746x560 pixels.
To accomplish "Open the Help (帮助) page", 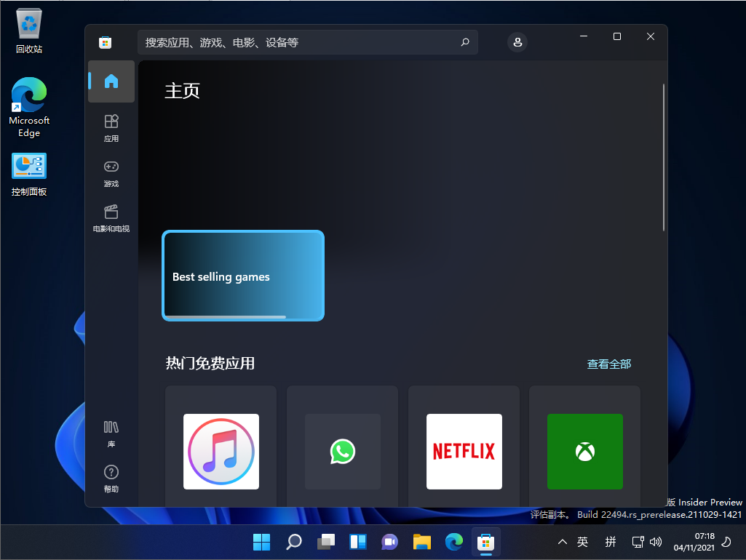I will (111, 479).
